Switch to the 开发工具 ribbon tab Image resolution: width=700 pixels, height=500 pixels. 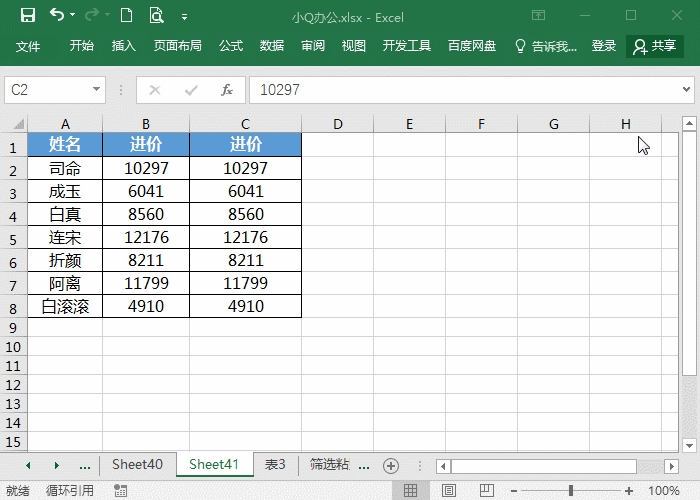pyautogui.click(x=407, y=46)
